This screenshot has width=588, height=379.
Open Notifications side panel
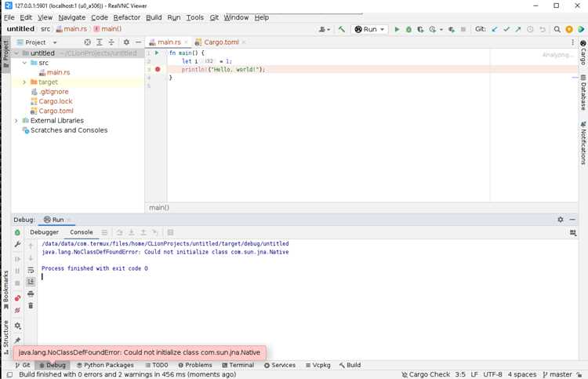pyautogui.click(x=583, y=143)
